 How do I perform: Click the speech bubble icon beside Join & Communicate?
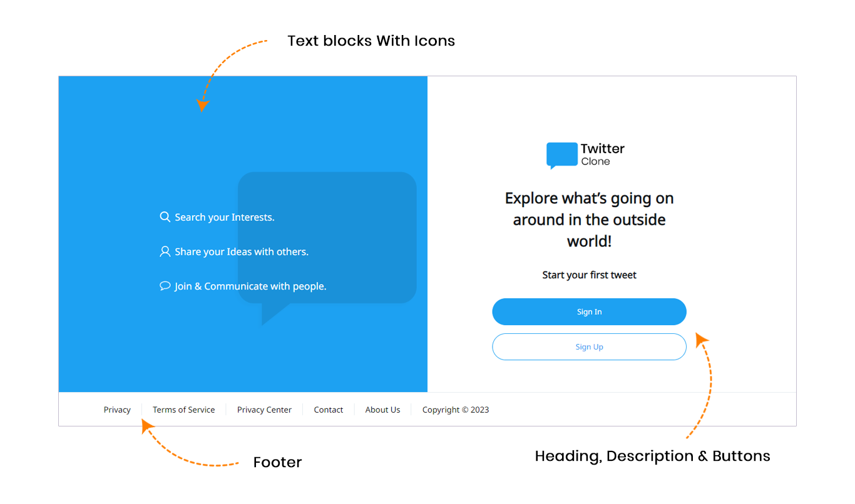(165, 286)
